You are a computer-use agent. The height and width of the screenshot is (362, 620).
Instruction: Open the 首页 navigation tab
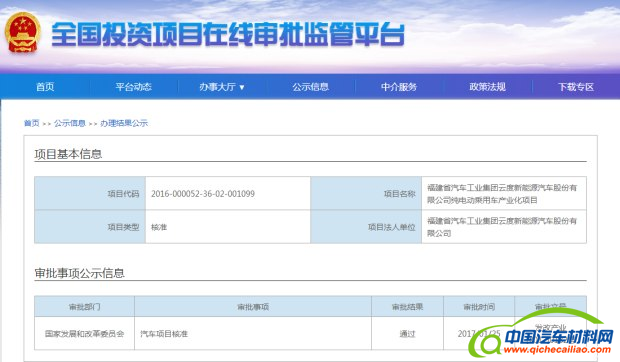click(45, 87)
